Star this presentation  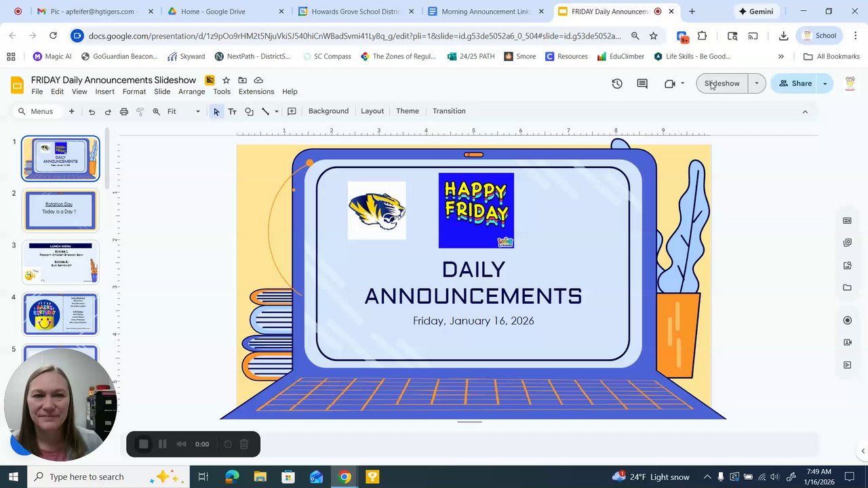[226, 80]
